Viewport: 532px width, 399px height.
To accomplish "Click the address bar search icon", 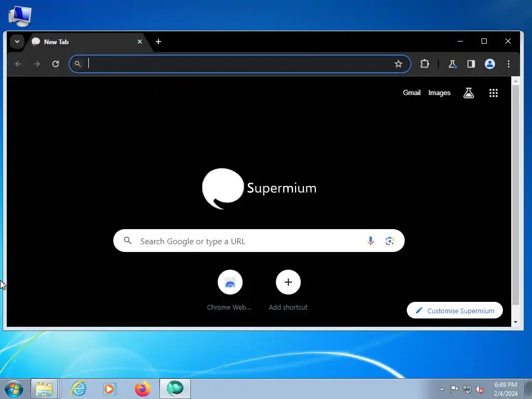I will tap(78, 64).
